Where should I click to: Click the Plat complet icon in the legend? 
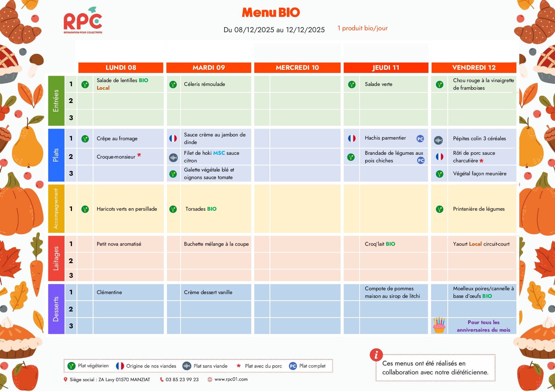(x=293, y=366)
